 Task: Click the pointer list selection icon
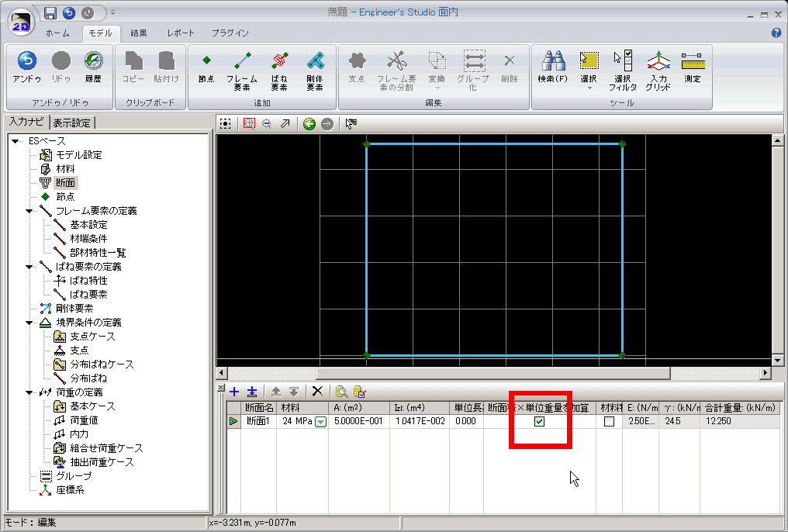pos(351,123)
